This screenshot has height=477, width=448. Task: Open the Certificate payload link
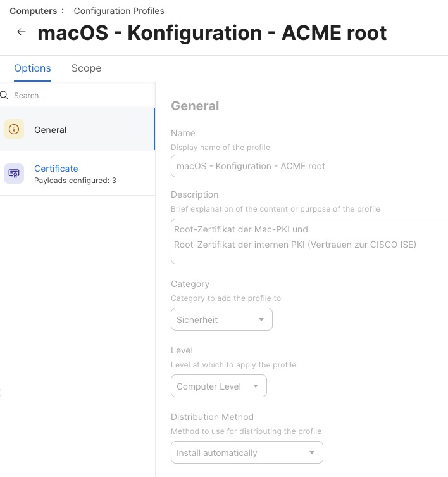[56, 169]
